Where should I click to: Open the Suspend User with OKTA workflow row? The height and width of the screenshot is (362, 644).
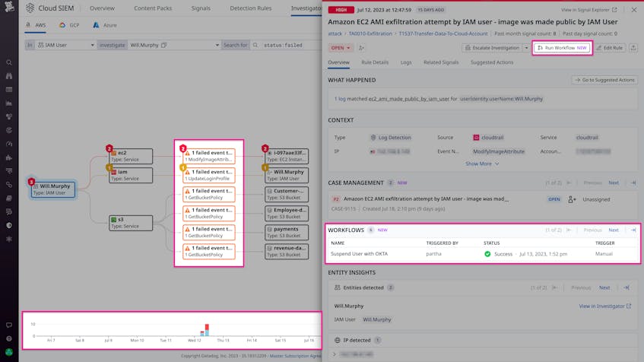click(x=483, y=254)
